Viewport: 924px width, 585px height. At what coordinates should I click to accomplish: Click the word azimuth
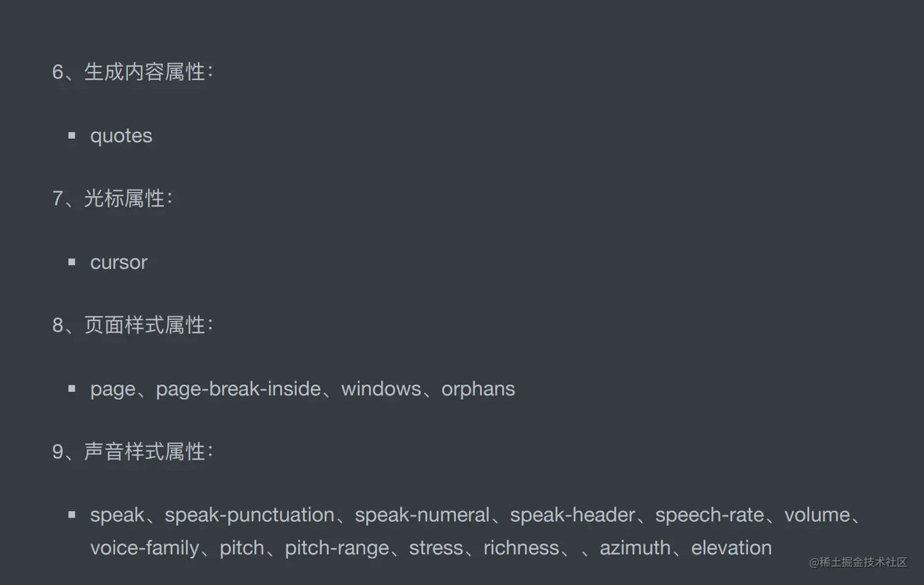pos(635,548)
